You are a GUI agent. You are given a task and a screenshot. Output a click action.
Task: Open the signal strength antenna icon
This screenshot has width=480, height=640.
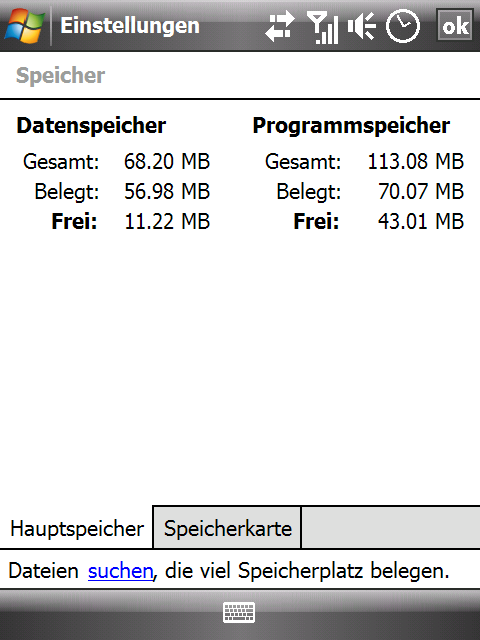(322, 27)
